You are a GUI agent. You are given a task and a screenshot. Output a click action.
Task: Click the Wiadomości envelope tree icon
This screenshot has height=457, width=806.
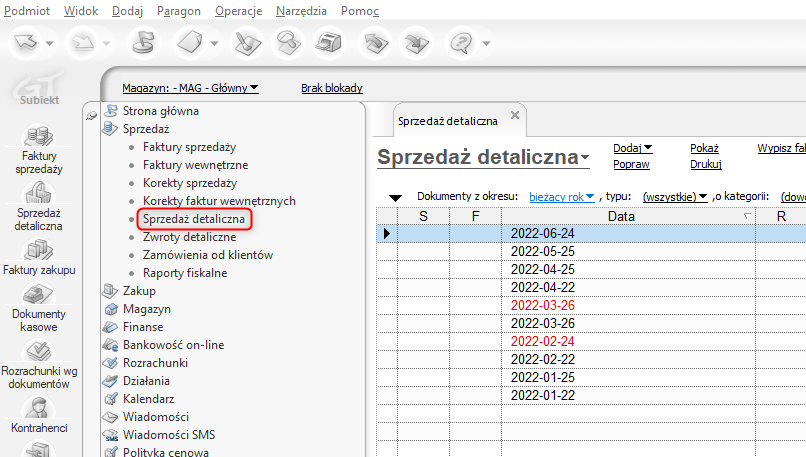(x=111, y=417)
